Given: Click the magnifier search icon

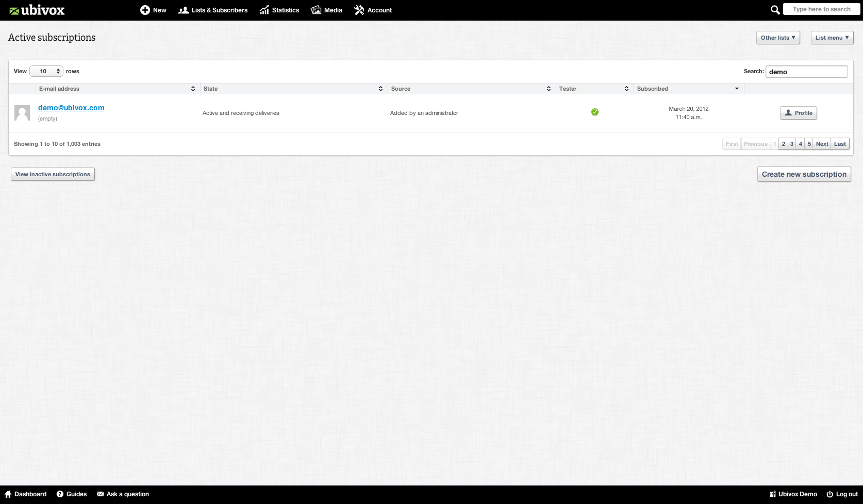Looking at the screenshot, I should (x=775, y=10).
